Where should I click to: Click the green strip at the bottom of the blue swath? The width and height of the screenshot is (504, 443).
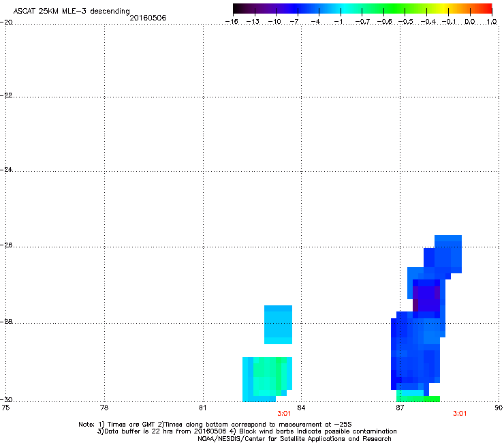[x=418, y=399]
